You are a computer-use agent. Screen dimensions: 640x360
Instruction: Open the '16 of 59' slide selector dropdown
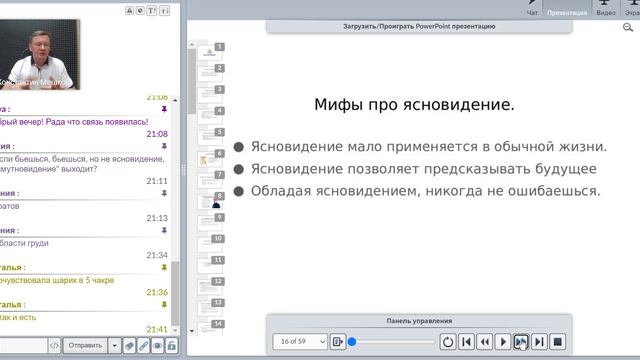click(x=300, y=342)
